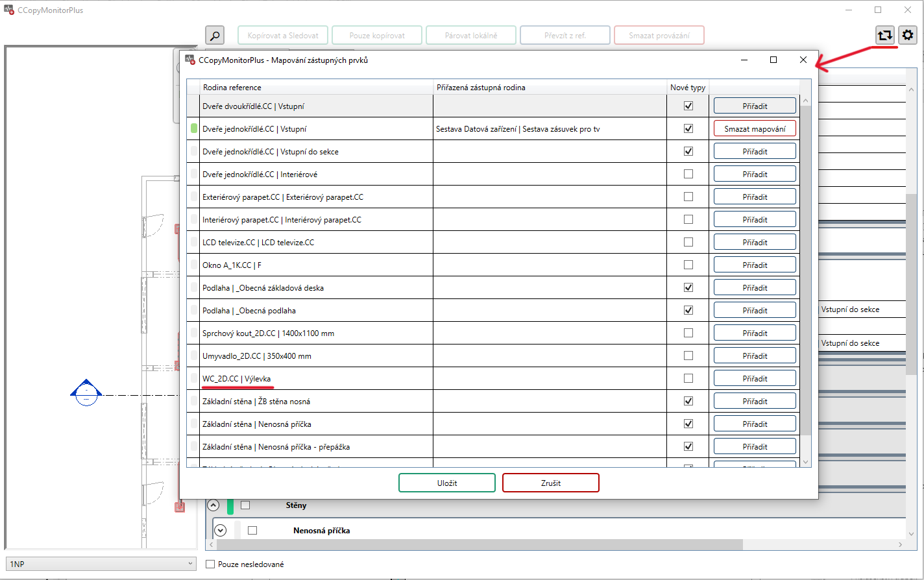This screenshot has width=924, height=580.
Task: Click Přiřadit for Dveře dvoukřídlé.CC
Action: click(755, 106)
